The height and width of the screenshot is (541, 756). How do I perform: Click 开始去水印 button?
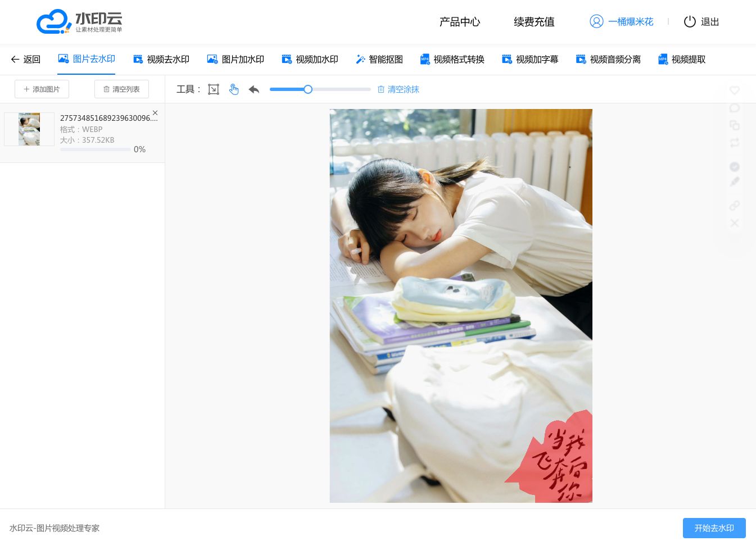714,528
